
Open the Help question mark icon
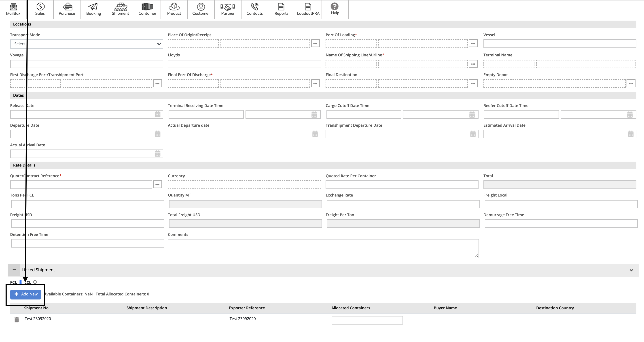[335, 6]
